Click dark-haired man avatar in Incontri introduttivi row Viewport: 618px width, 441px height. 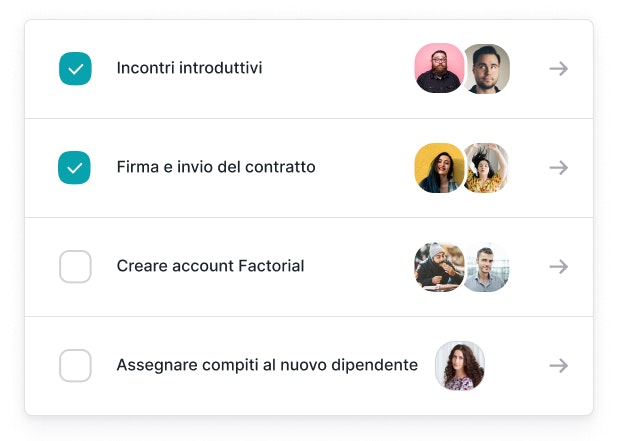point(487,69)
